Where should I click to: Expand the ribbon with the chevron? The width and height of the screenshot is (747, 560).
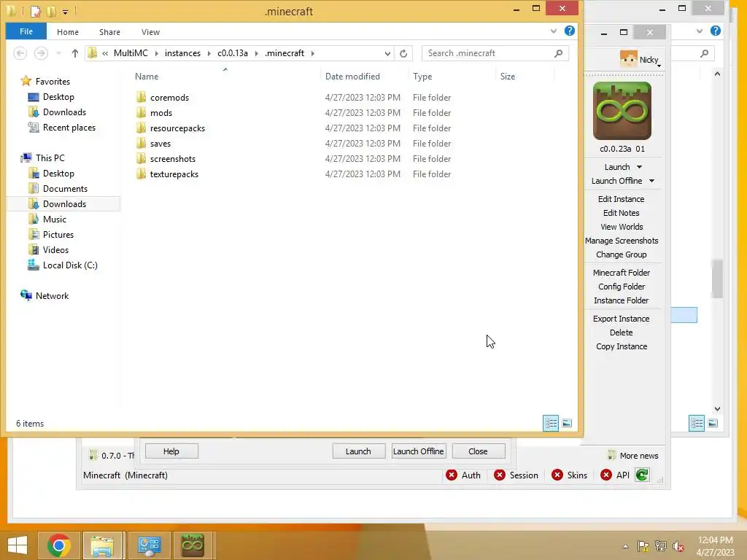click(x=553, y=31)
